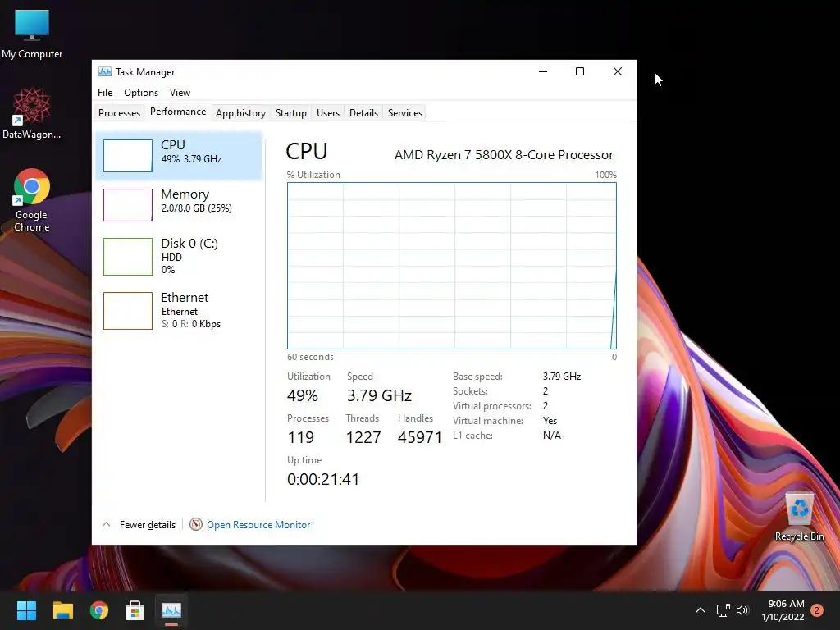Show hidden system tray icons

701,610
